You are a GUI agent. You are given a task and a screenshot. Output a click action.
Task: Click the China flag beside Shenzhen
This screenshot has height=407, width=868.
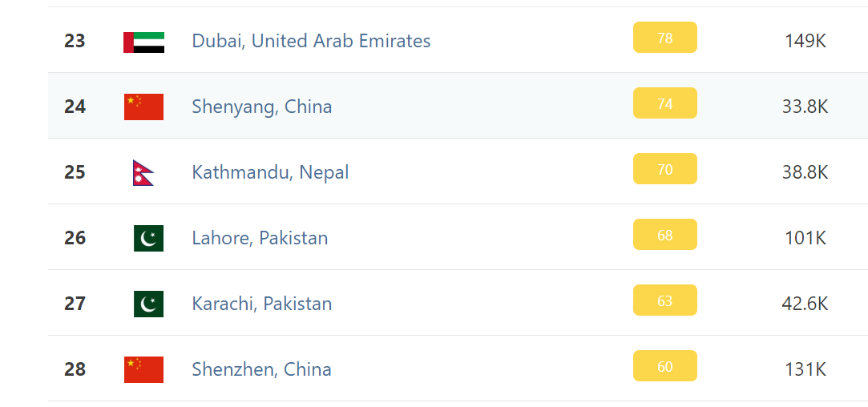pyautogui.click(x=144, y=370)
